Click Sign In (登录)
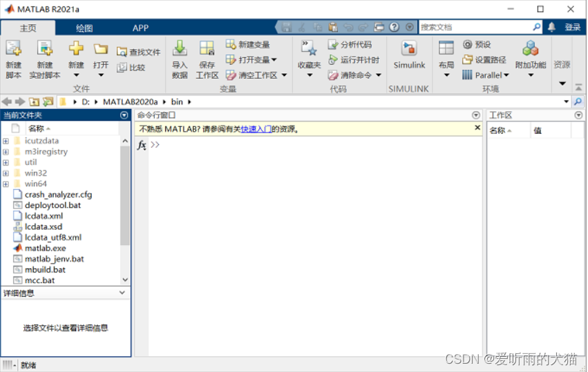588x372 pixels. [573, 27]
